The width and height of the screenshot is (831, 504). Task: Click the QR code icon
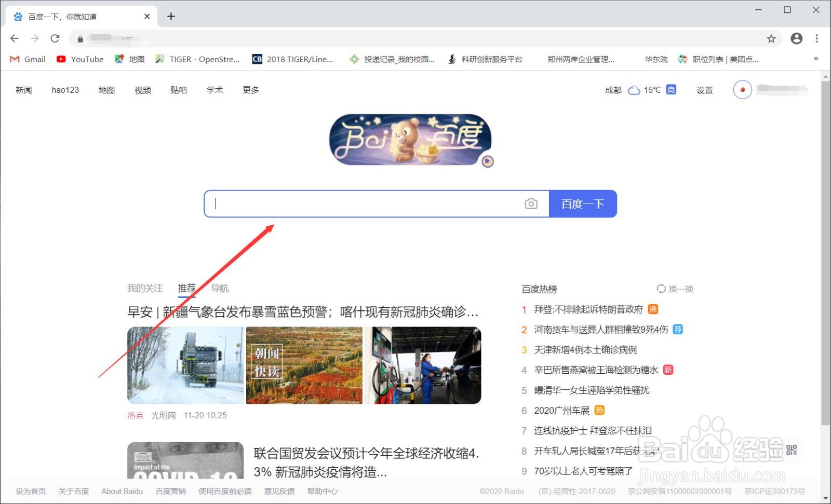point(792,450)
